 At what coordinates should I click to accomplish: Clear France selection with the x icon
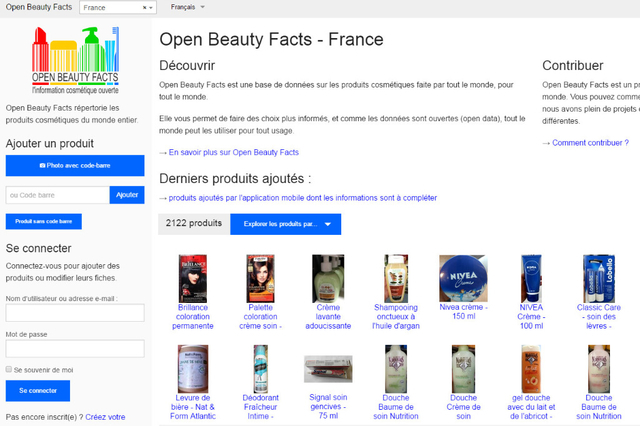(x=144, y=8)
